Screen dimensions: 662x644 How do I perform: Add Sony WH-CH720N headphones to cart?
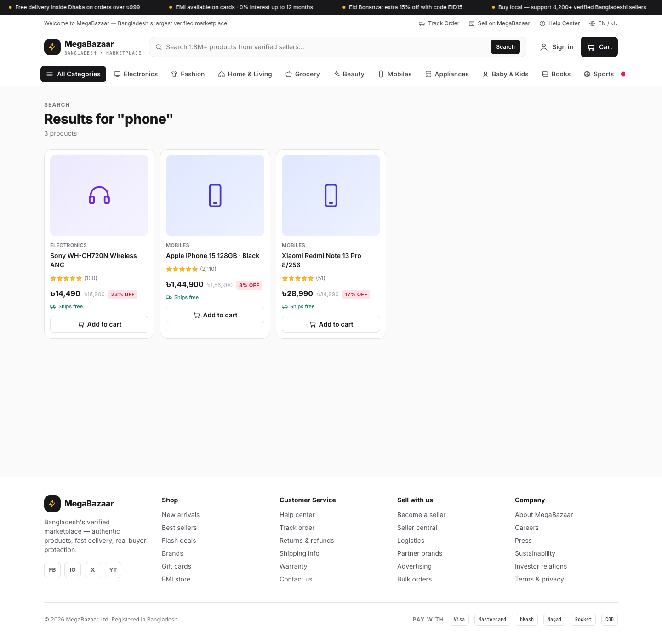coord(99,324)
